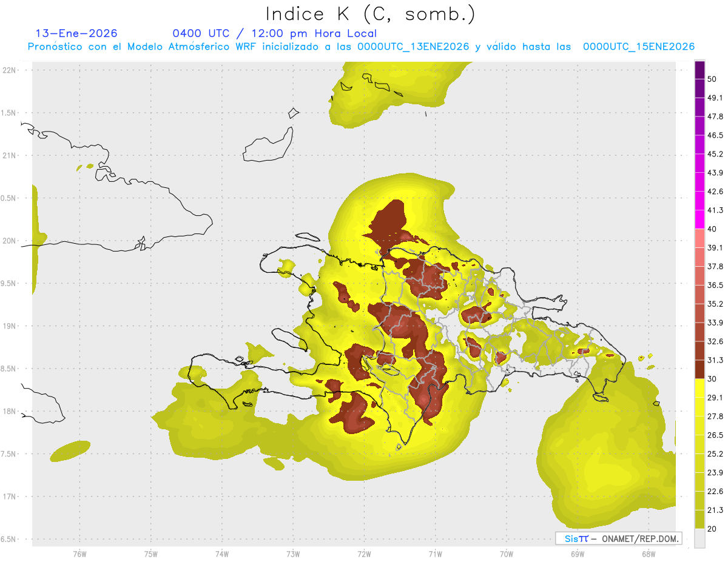The height and width of the screenshot is (562, 728).
Task: Click the latitude label "19N"
Action: (10, 326)
